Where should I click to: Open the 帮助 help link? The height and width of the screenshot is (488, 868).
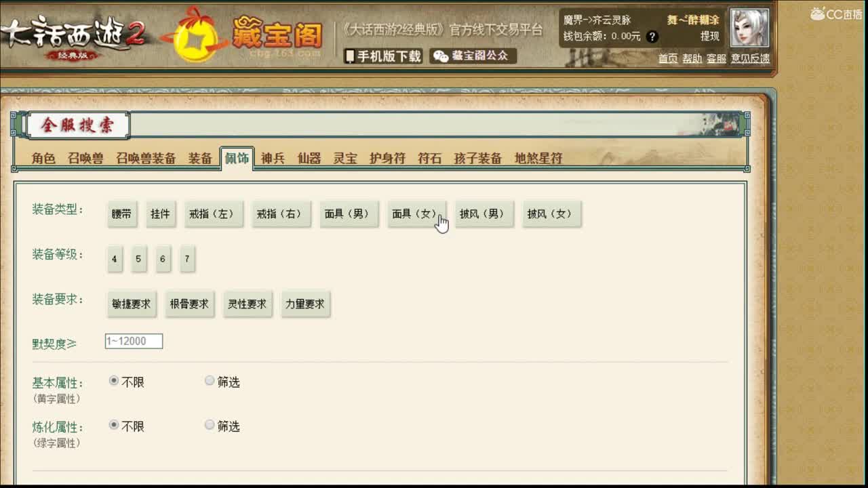click(692, 58)
